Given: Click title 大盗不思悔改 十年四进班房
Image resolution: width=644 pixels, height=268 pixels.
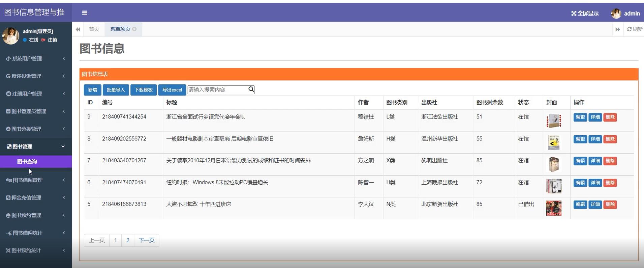Looking at the screenshot, I should (198, 204).
